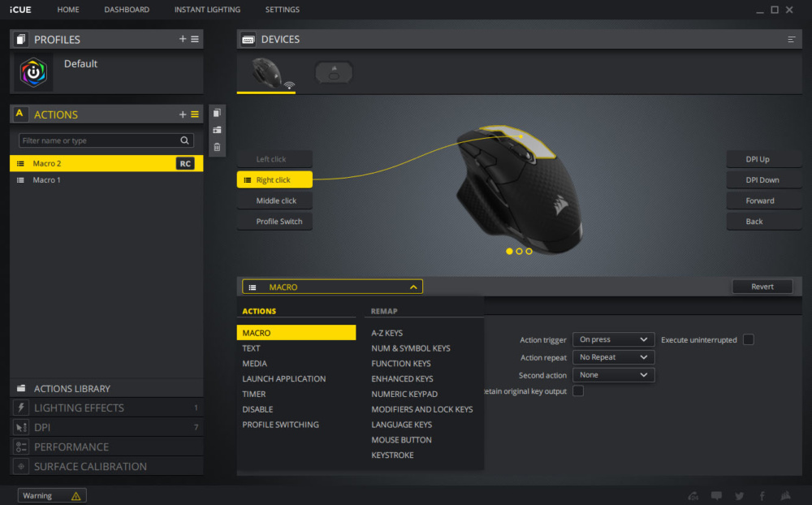Click the Warning triangle icon

[x=76, y=496]
